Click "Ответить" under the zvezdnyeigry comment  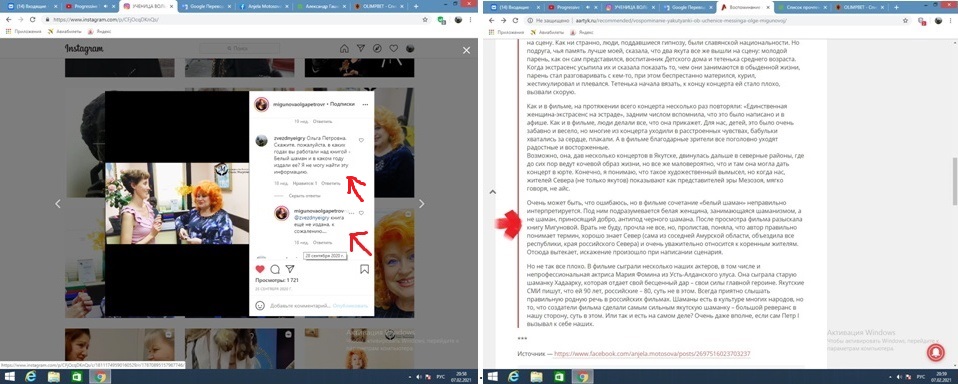tap(331, 183)
